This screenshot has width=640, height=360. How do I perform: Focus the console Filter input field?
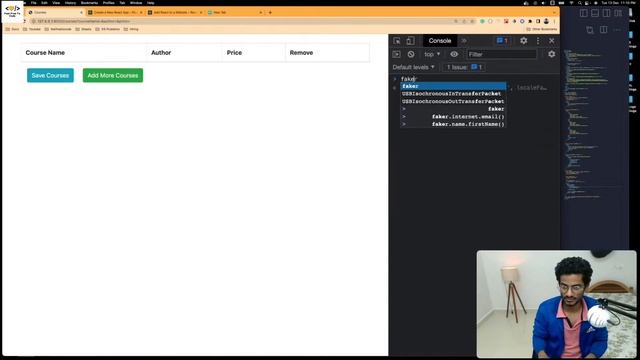click(502, 54)
